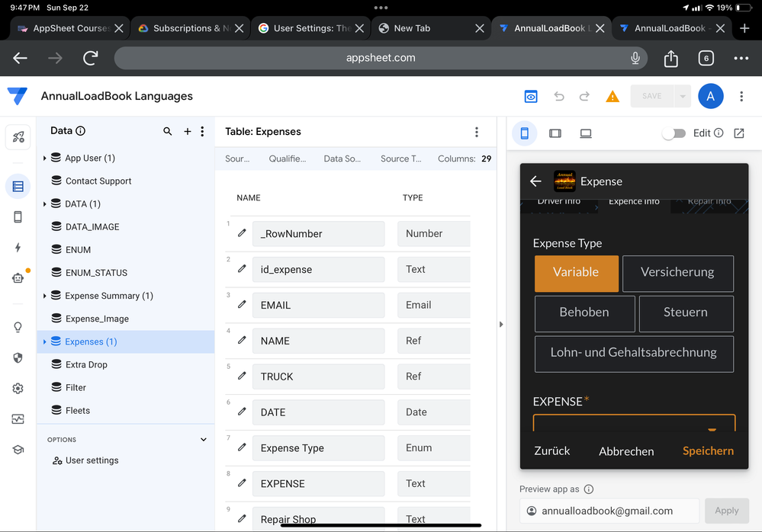Open the SAVE button dropdown arrow
The width and height of the screenshot is (762, 532).
683,96
